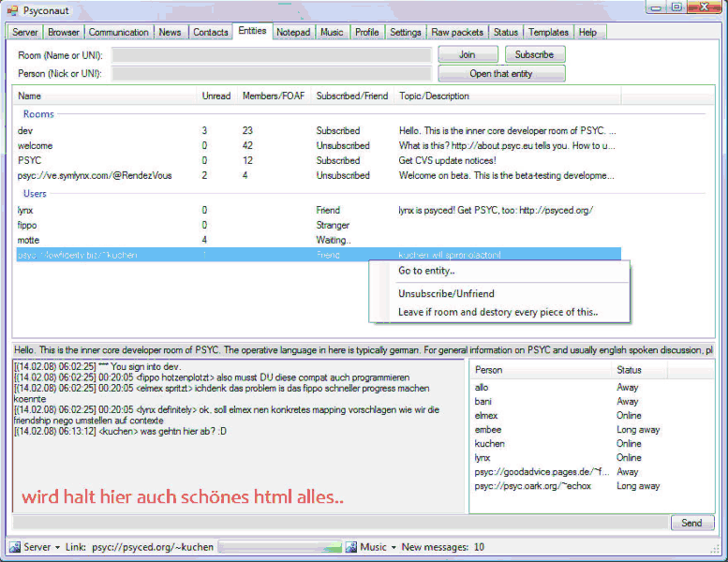Screen dimensions: 728x562
Task: Select the dev room row
Action: pyautogui.click(x=318, y=131)
